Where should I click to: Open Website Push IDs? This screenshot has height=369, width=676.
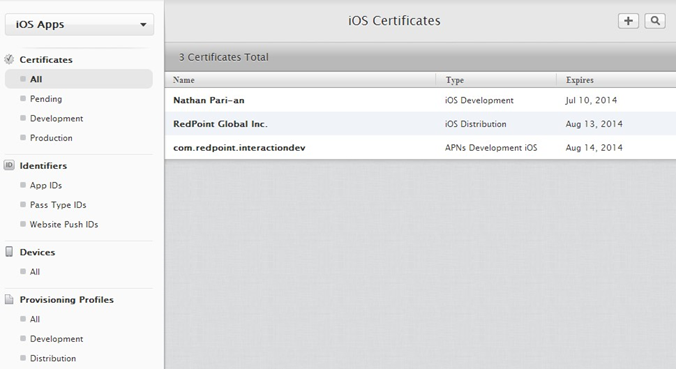coord(64,224)
